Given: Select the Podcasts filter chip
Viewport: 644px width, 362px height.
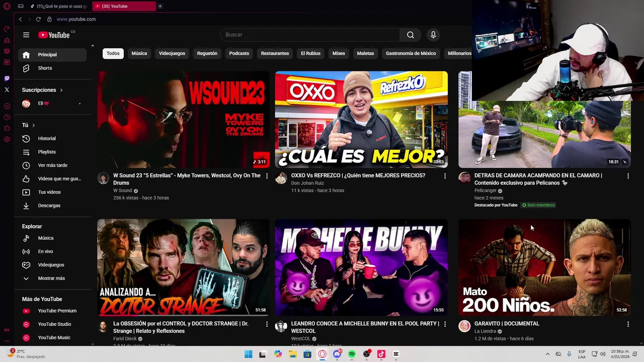Looking at the screenshot, I should coord(239,53).
